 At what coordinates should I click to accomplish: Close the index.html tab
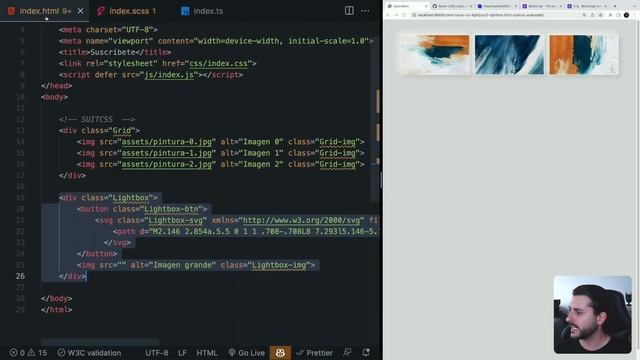click(80, 11)
